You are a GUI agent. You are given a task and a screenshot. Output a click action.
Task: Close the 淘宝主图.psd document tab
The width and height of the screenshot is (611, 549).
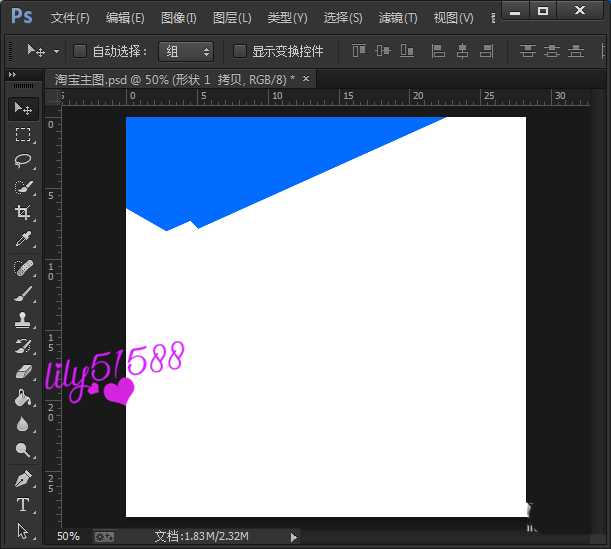[x=306, y=78]
